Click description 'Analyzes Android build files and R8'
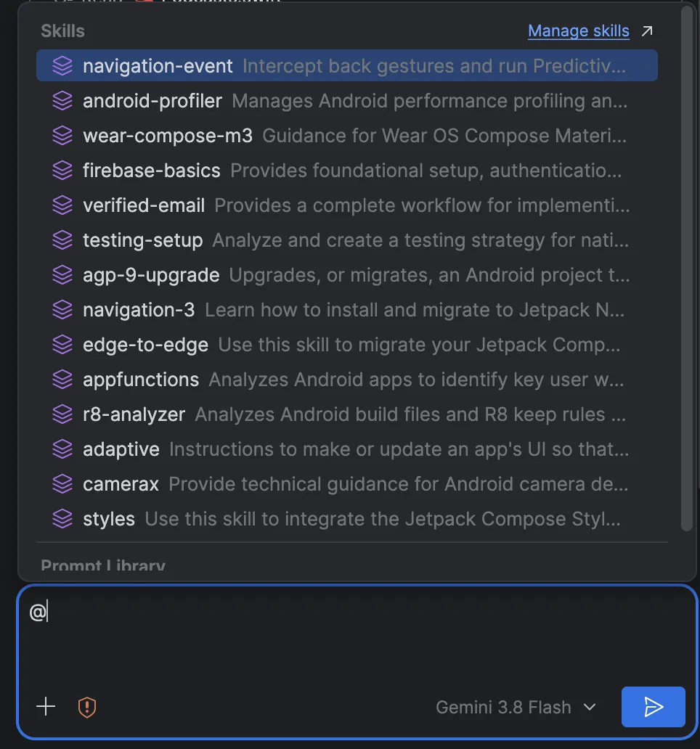 [x=351, y=414]
